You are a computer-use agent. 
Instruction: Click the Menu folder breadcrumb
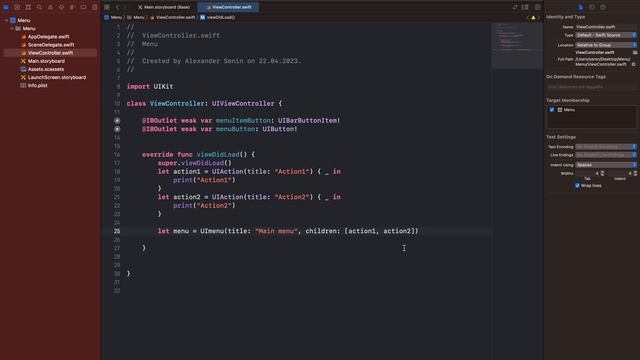(x=136, y=18)
